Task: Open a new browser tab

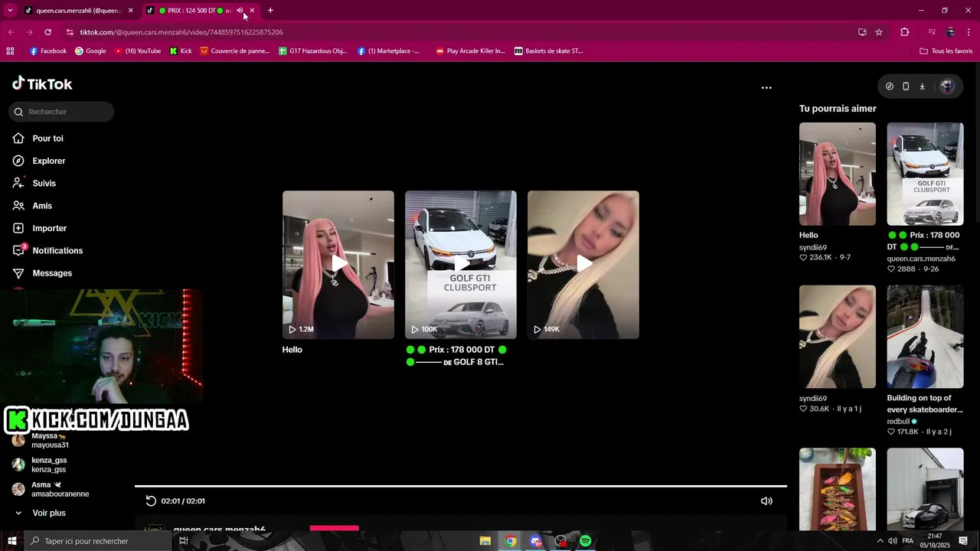Action: pyautogui.click(x=270, y=11)
